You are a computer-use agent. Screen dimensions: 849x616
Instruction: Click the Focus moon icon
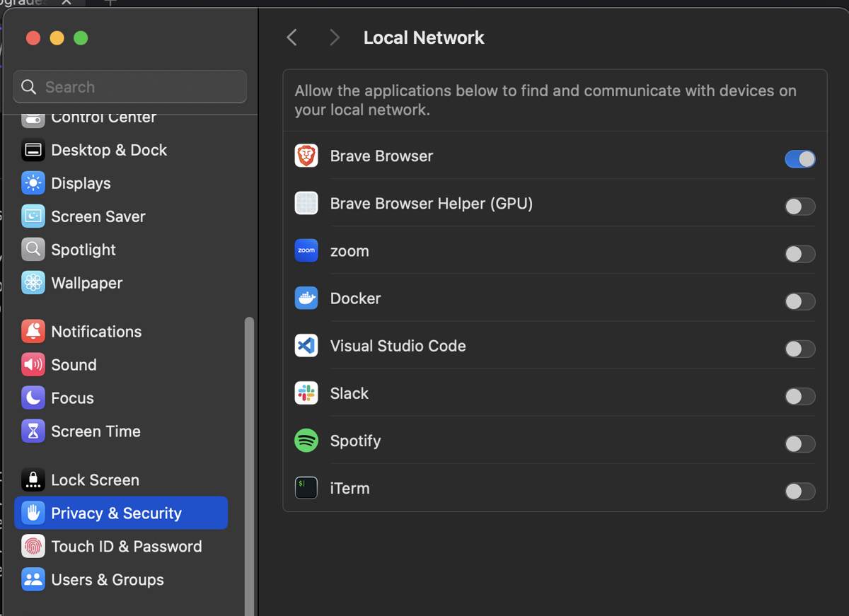coord(33,397)
